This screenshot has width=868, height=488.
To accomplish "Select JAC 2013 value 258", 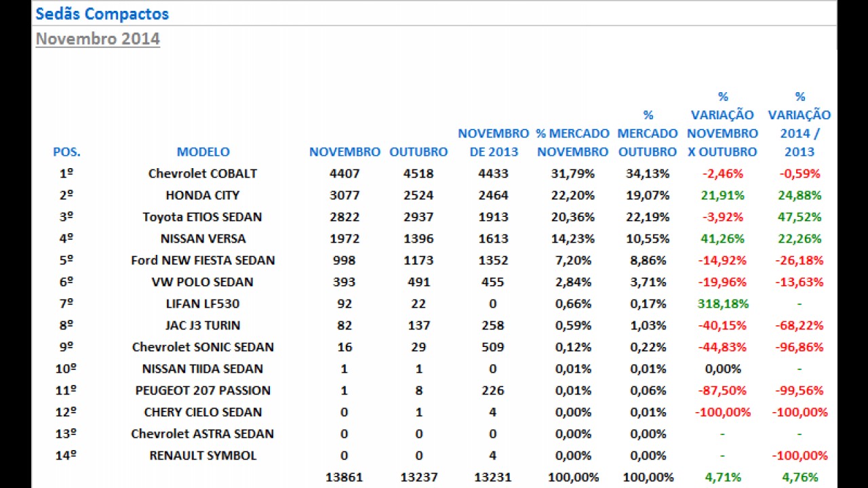I will coord(493,325).
